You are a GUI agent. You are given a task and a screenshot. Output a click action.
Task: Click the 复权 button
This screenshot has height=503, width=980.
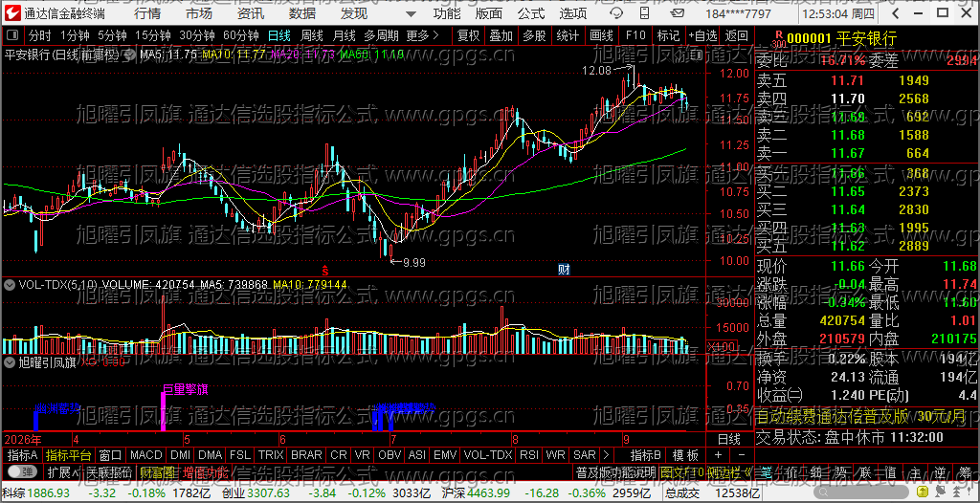(x=468, y=35)
